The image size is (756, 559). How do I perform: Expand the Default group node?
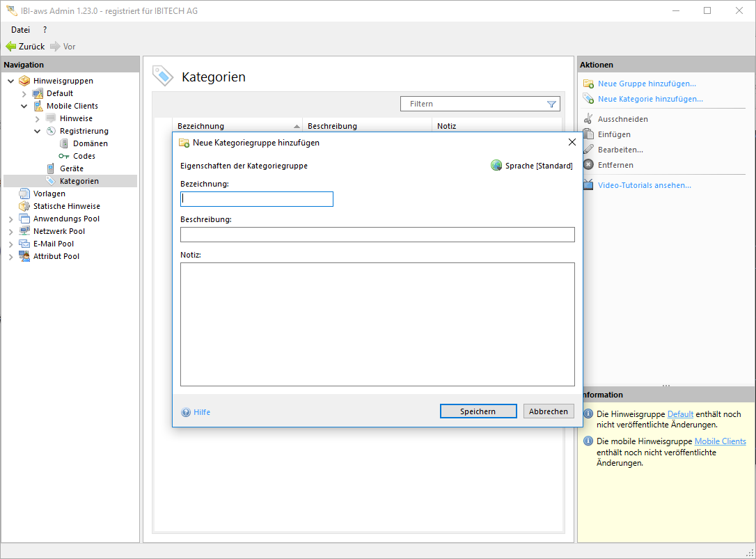pos(24,93)
